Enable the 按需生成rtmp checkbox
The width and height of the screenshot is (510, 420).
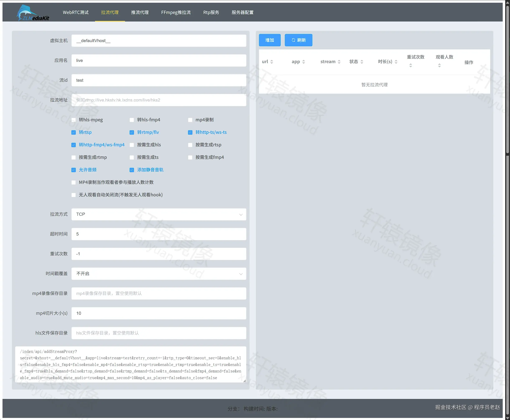(74, 158)
